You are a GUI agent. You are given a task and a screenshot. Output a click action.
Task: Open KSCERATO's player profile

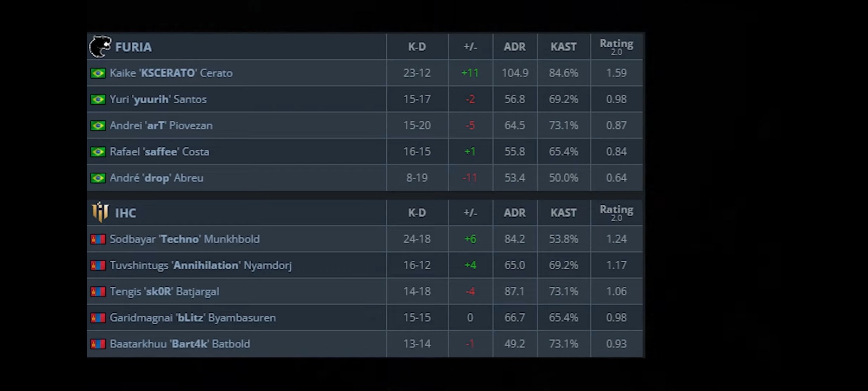[171, 73]
